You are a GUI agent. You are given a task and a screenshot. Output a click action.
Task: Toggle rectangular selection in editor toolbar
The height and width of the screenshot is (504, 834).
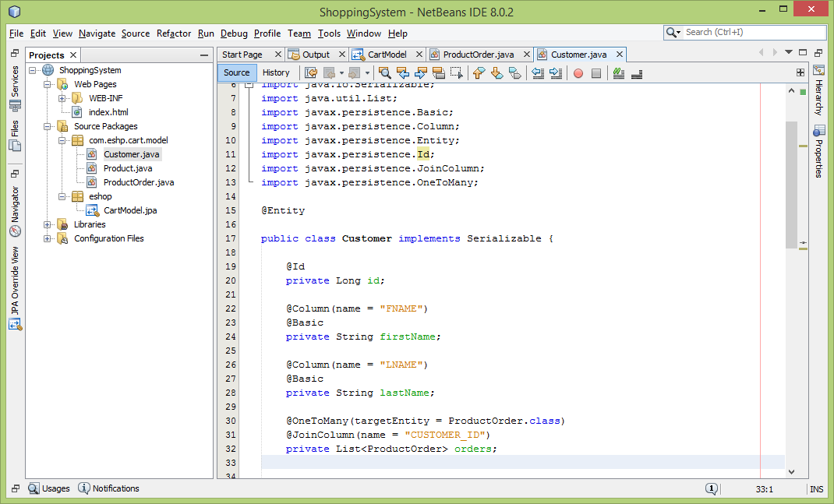click(457, 73)
